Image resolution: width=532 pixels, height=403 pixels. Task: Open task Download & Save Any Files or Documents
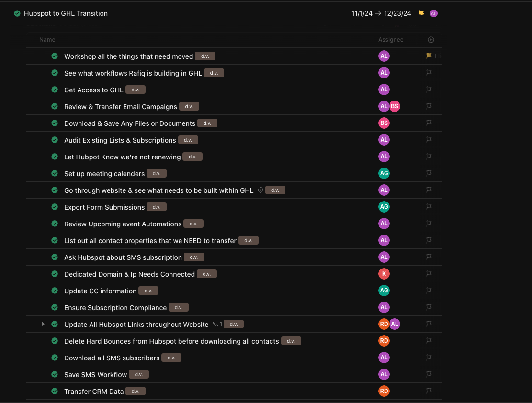[130, 123]
